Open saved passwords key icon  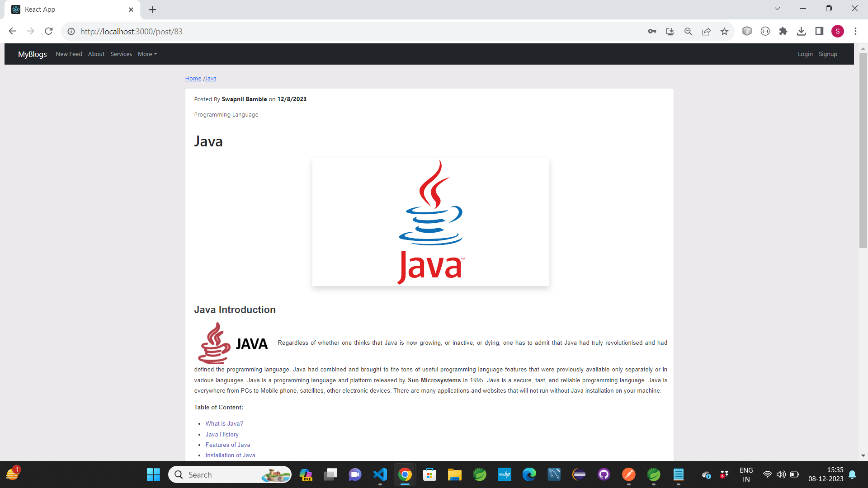click(652, 31)
